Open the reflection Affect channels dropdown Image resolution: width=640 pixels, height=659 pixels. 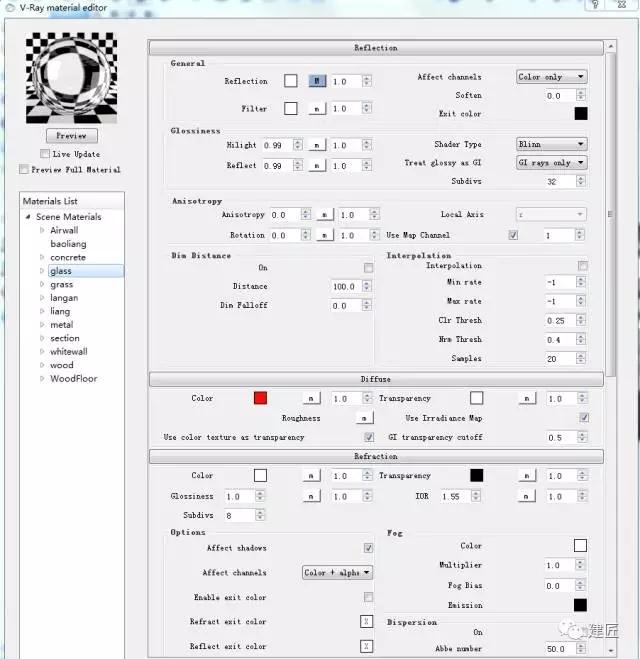[551, 76]
